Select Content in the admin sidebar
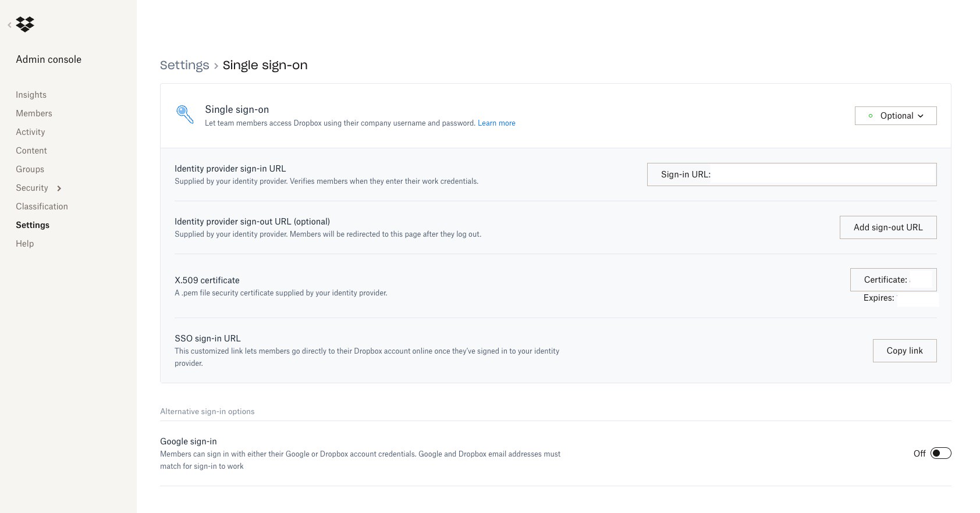 [31, 151]
